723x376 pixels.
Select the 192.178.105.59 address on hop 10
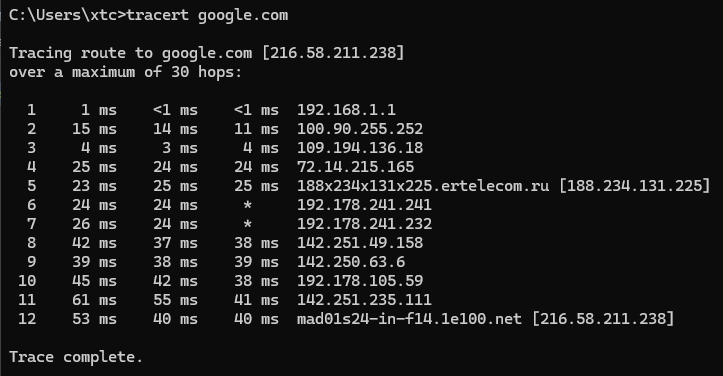(360, 281)
